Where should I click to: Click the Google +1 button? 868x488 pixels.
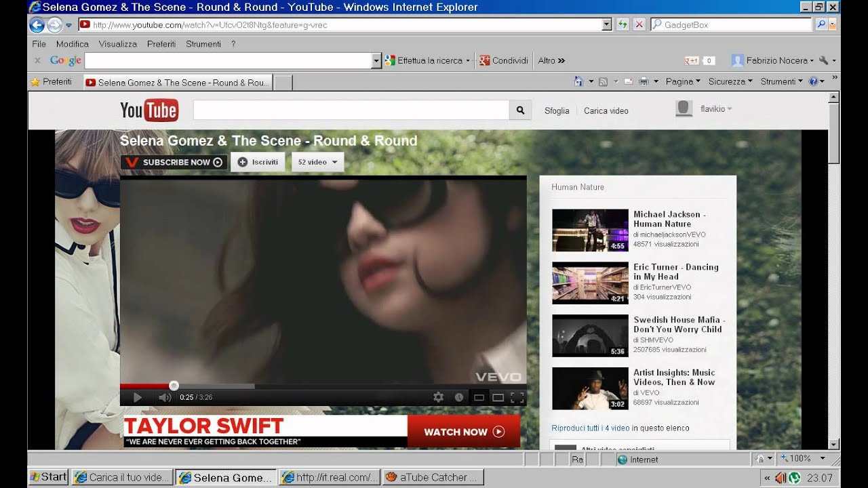coord(692,60)
